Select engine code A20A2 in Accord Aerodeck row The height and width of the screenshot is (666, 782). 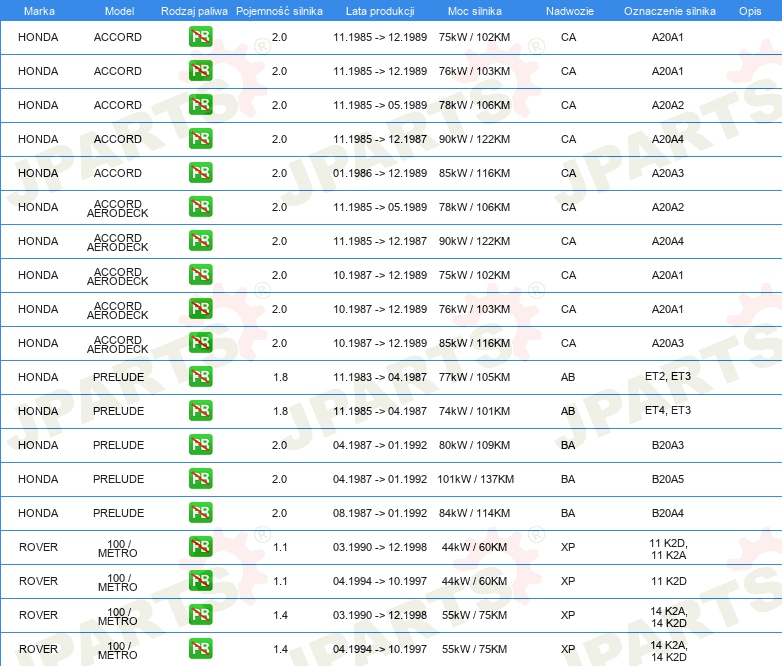(668, 207)
